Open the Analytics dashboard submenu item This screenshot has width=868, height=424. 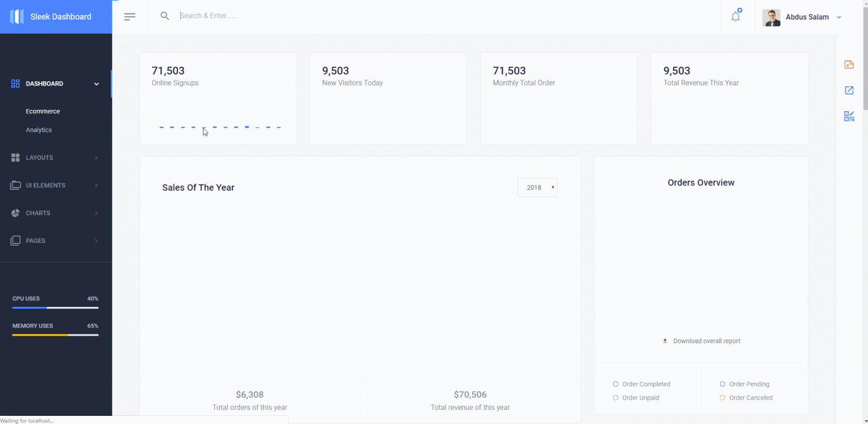click(x=39, y=130)
